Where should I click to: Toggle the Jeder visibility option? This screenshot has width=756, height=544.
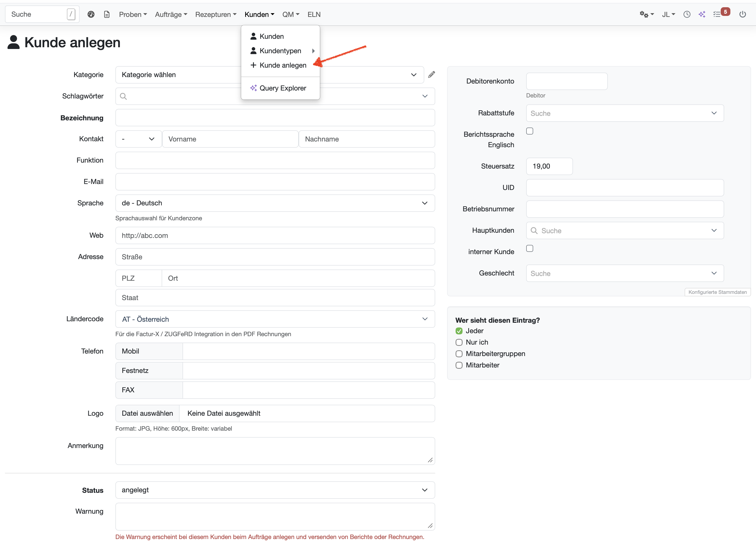tap(459, 331)
